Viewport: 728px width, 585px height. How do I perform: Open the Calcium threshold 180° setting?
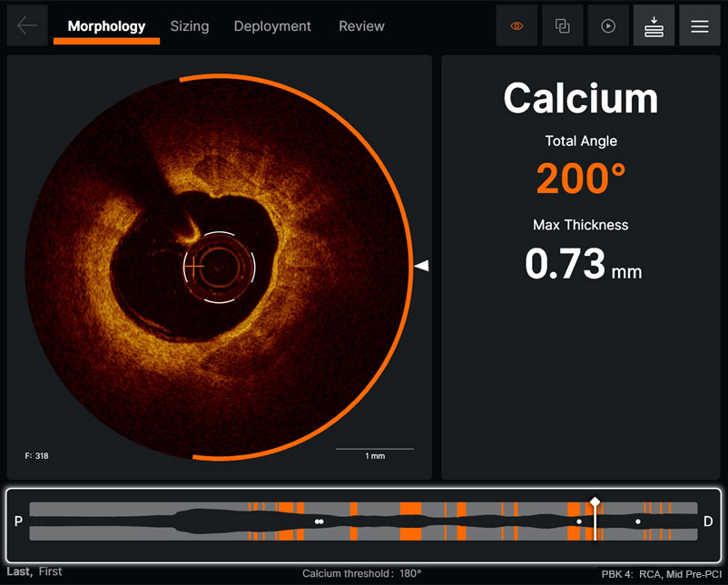363,573
